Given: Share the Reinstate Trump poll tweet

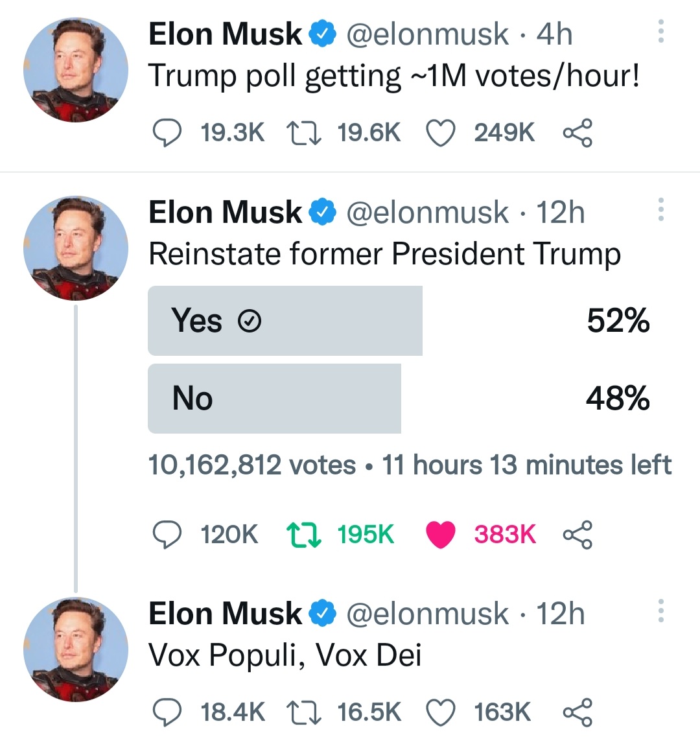Looking at the screenshot, I should click(577, 534).
